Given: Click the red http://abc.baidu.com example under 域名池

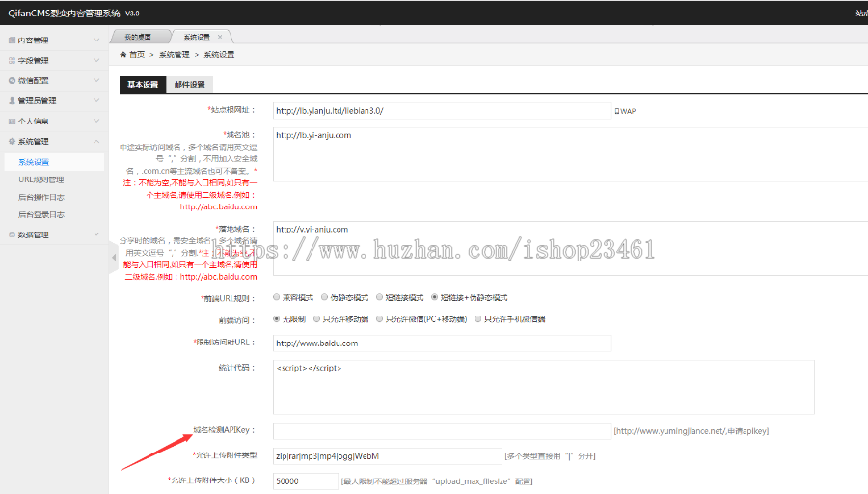Looking at the screenshot, I should pos(218,206).
